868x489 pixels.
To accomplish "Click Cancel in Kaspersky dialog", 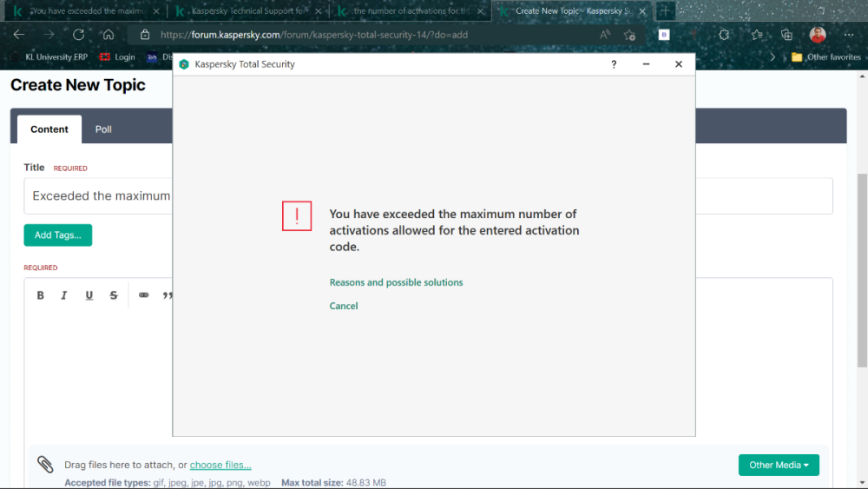I will (343, 306).
